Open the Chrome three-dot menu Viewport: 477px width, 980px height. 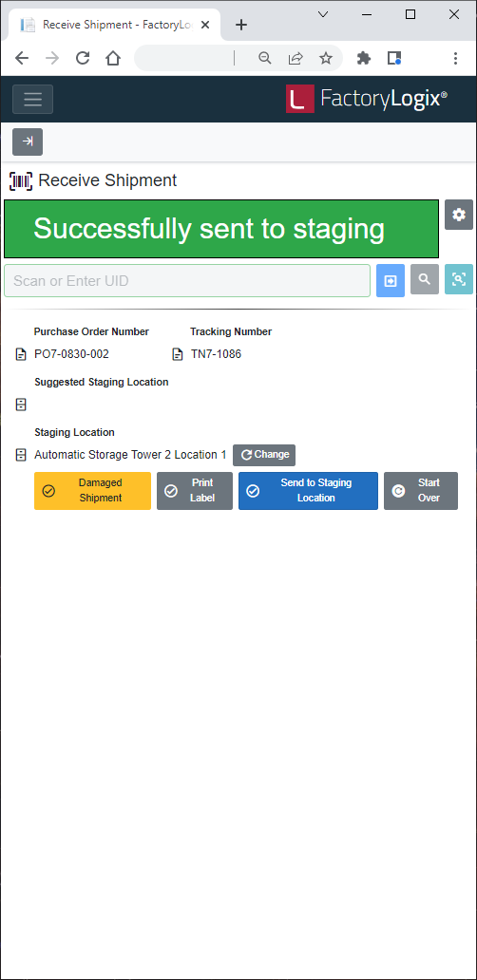tap(456, 58)
